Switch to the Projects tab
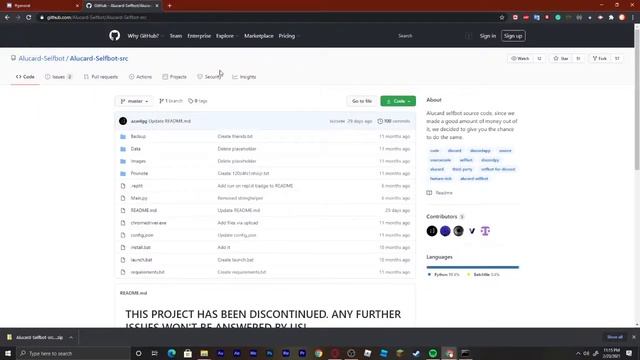 (x=175, y=77)
